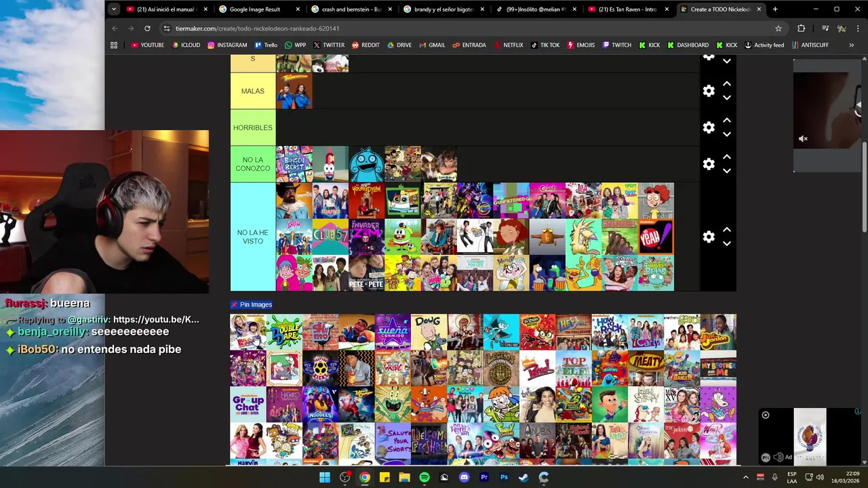Open INSTAGRAM bookmark
The width and height of the screenshot is (868, 488).
pos(227,45)
